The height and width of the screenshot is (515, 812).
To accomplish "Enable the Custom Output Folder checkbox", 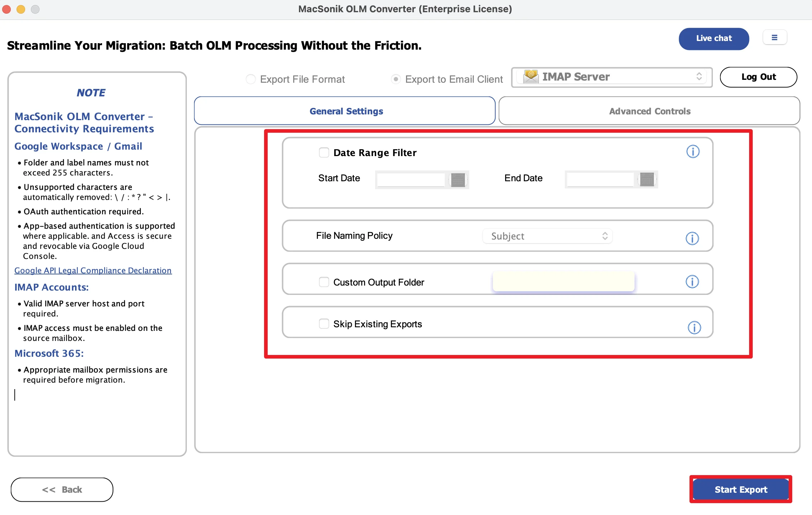I will point(324,282).
